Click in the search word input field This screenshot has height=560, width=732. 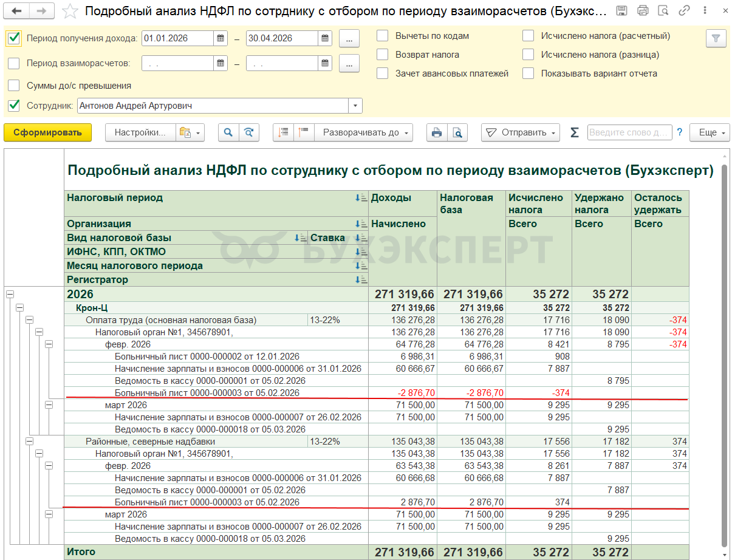coord(629,132)
